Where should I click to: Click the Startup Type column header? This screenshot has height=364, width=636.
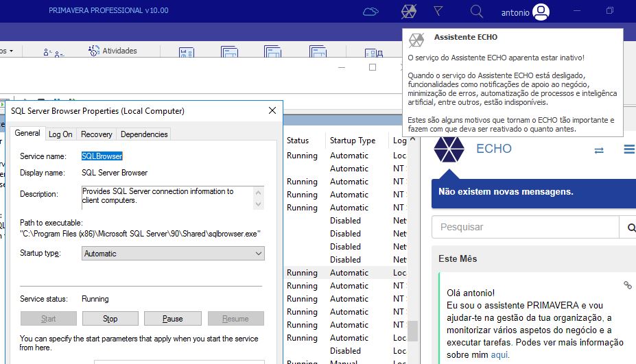(353, 141)
